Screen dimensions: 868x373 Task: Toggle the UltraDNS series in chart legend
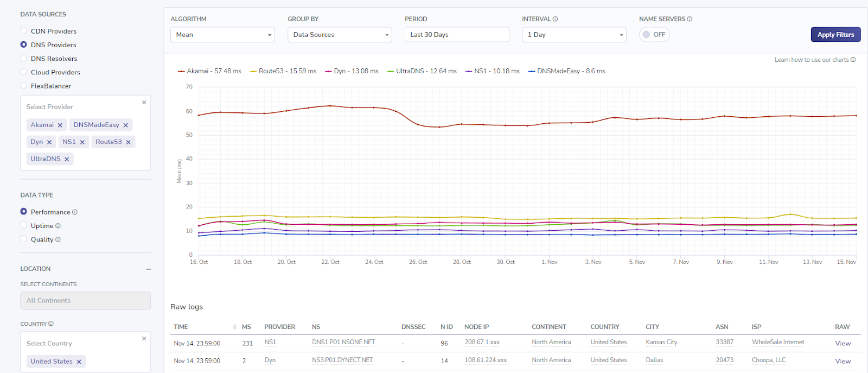pos(422,71)
